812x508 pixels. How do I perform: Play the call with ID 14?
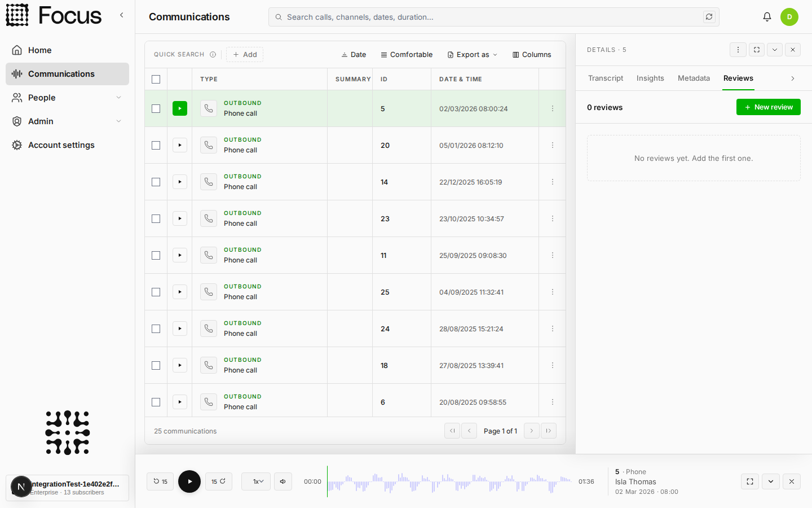coord(180,182)
